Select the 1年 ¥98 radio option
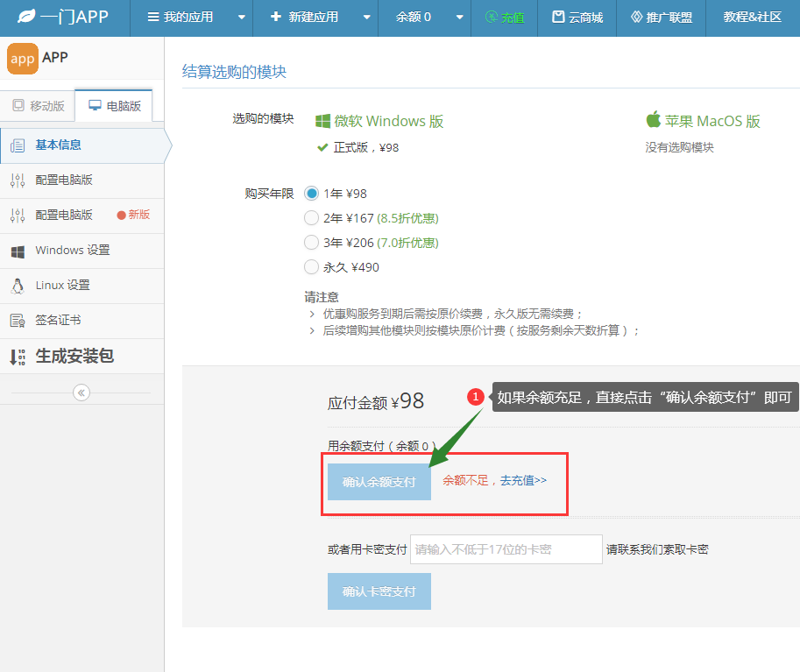Screen dimensions: 800x672 [x=311, y=194]
